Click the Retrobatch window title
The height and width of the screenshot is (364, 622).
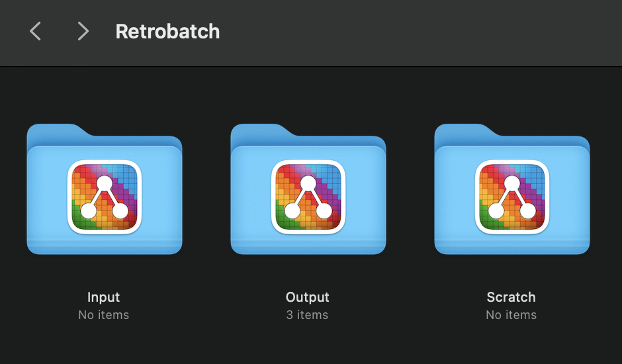point(167,31)
